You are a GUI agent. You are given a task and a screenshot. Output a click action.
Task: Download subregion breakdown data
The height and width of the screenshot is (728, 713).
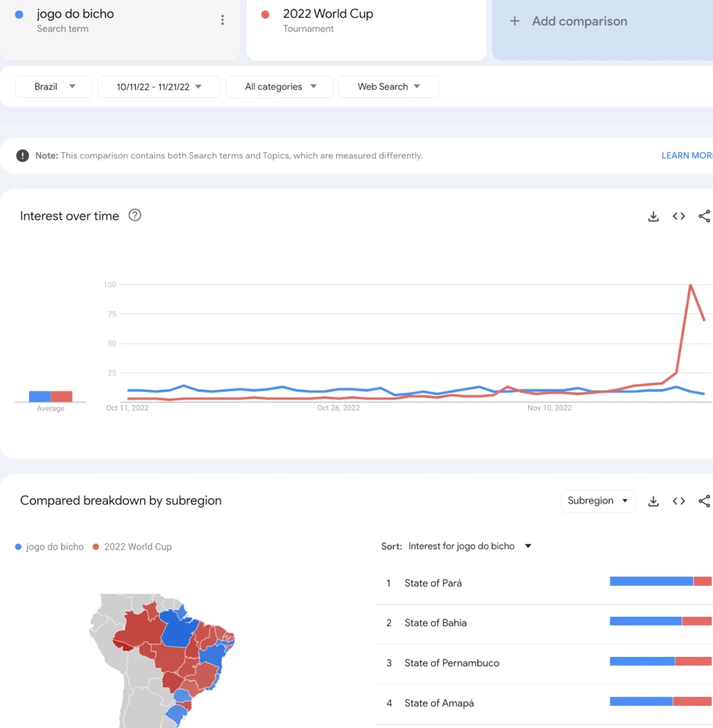pos(653,501)
